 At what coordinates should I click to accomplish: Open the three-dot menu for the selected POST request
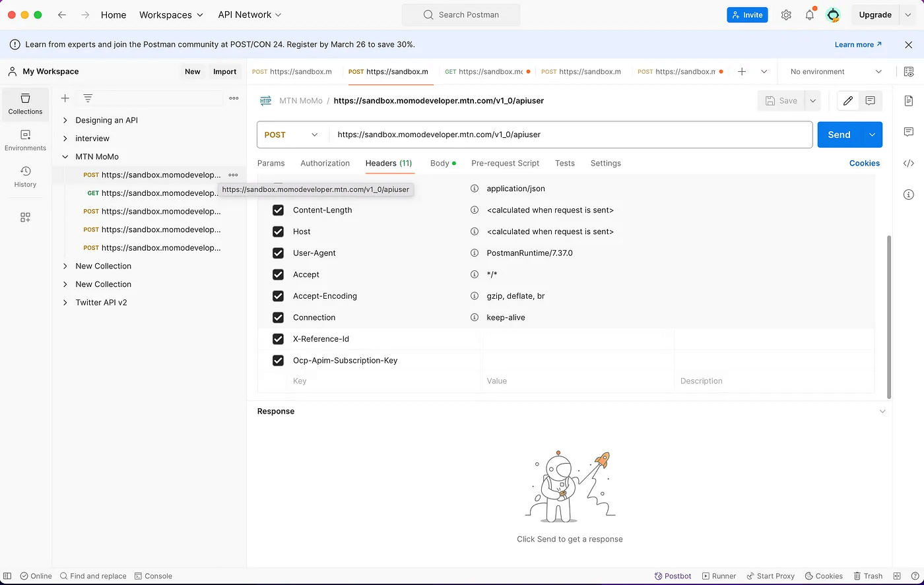click(233, 175)
